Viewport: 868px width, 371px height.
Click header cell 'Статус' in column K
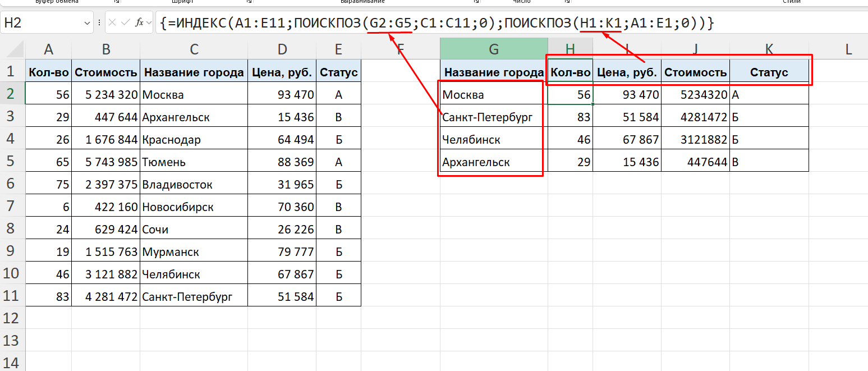pos(769,72)
